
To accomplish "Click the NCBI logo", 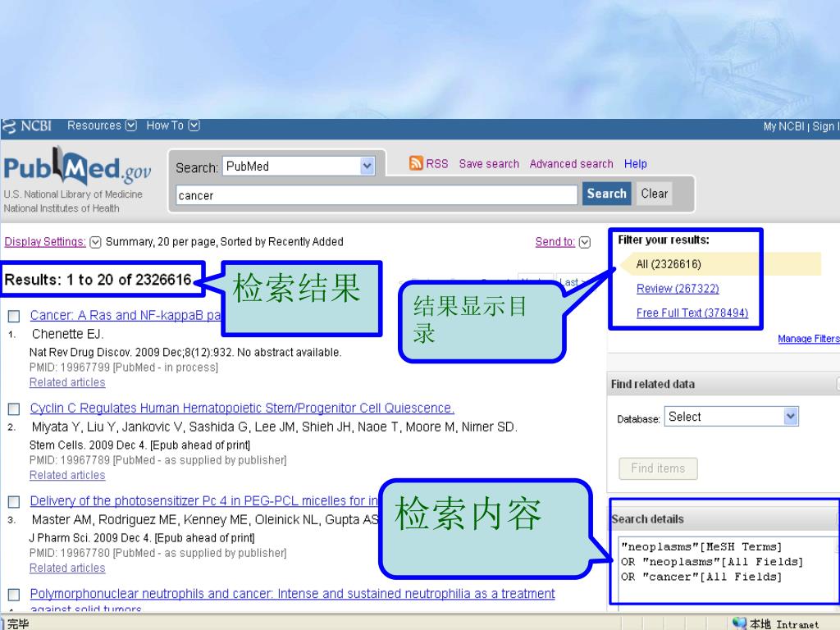I will pos(27,126).
